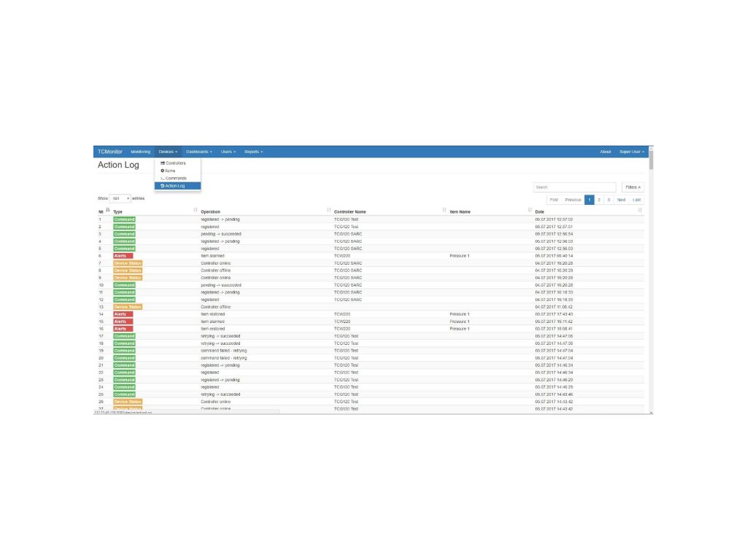
Task: Click the Next pagination button
Action: [x=622, y=200]
